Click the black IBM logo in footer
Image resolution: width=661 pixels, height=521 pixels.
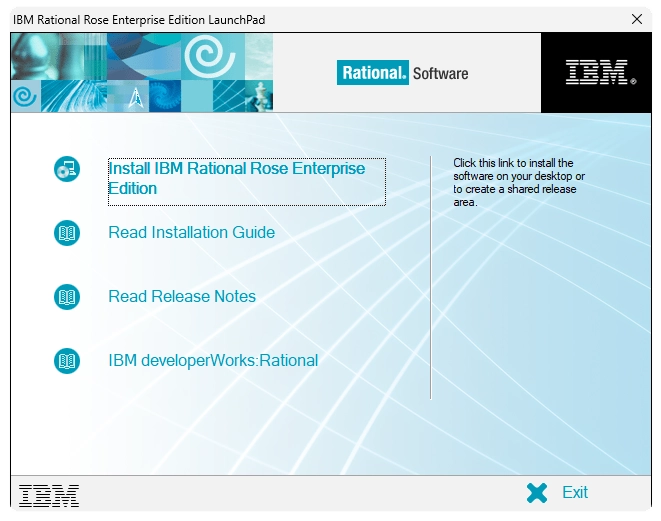[49, 495]
